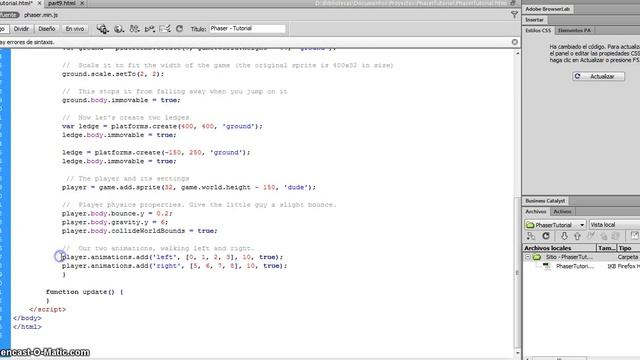Image resolution: width=640 pixels, height=360 pixels.
Task: Click the Actualizar button
Action: point(598,76)
